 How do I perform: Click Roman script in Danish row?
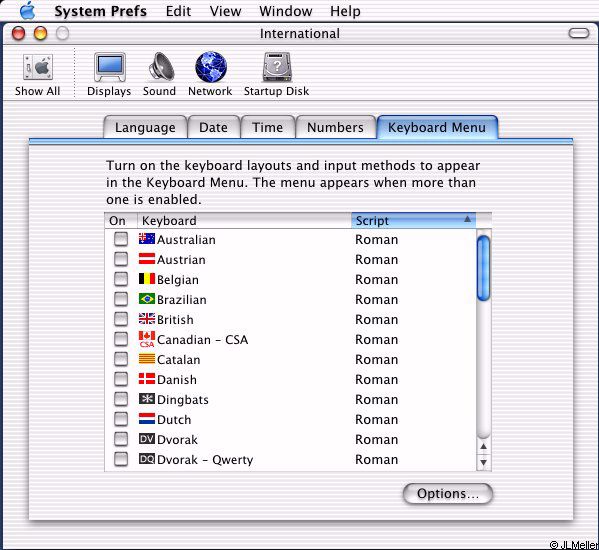click(x=377, y=379)
